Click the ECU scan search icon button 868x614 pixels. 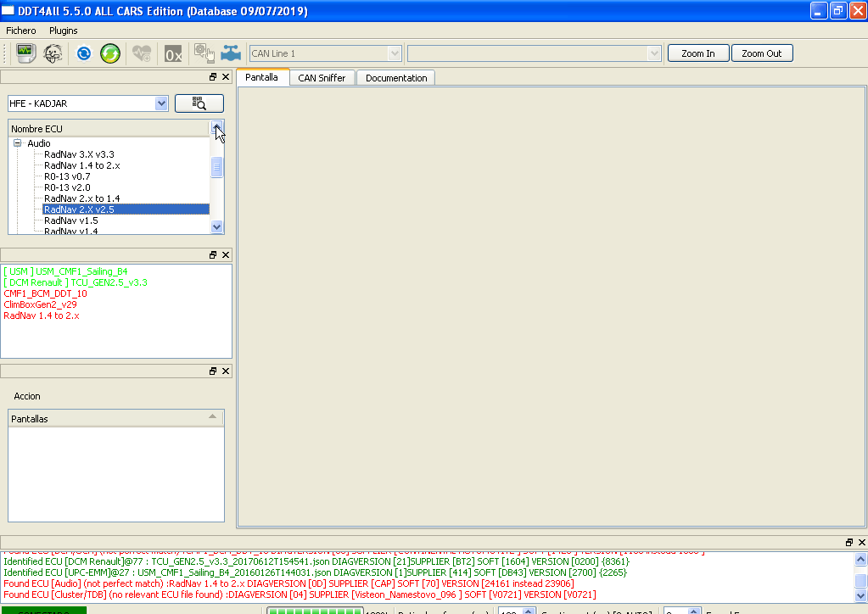pyautogui.click(x=199, y=103)
